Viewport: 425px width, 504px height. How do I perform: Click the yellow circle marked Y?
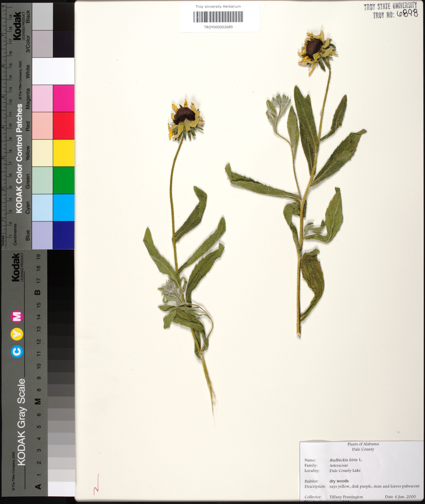click(x=17, y=334)
